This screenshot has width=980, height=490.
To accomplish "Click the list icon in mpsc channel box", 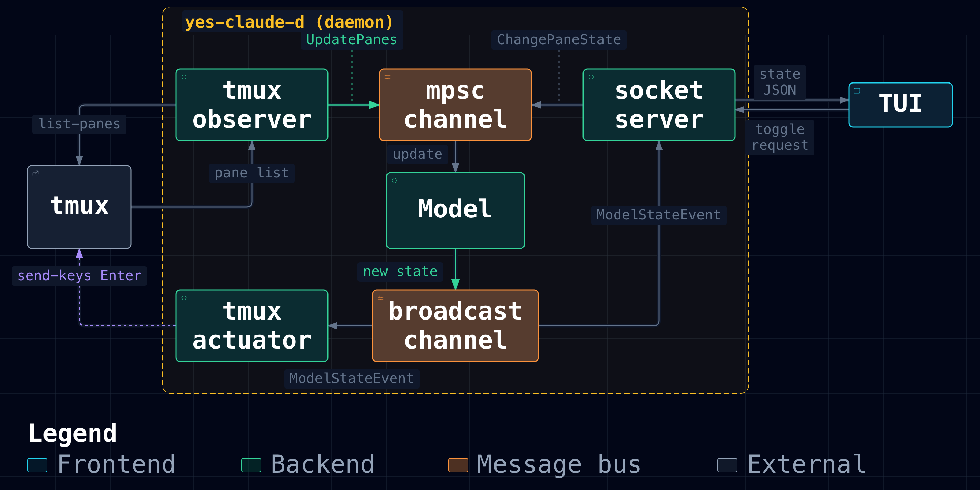I will (388, 77).
